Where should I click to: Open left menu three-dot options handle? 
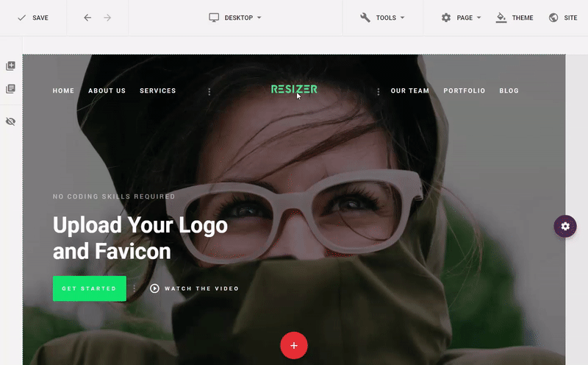[209, 92]
